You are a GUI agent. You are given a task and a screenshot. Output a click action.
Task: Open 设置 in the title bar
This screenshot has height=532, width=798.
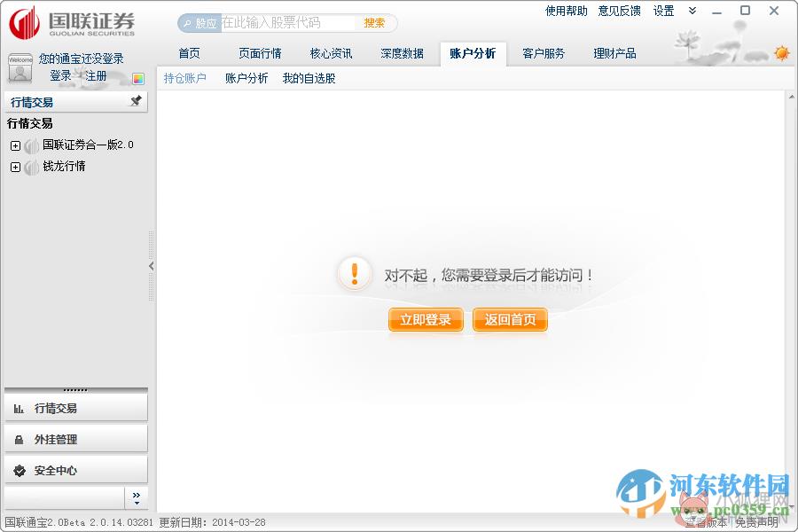pyautogui.click(x=663, y=11)
